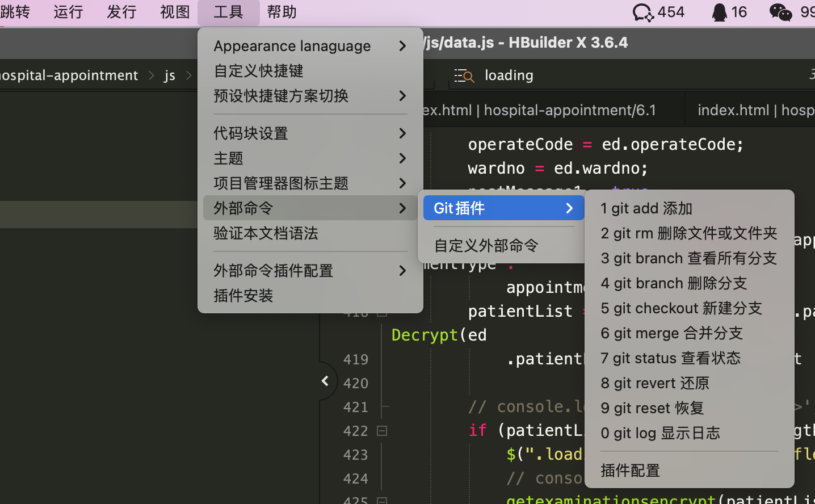Run 1 git add 添加
Image resolution: width=815 pixels, height=504 pixels.
pyautogui.click(x=690, y=208)
